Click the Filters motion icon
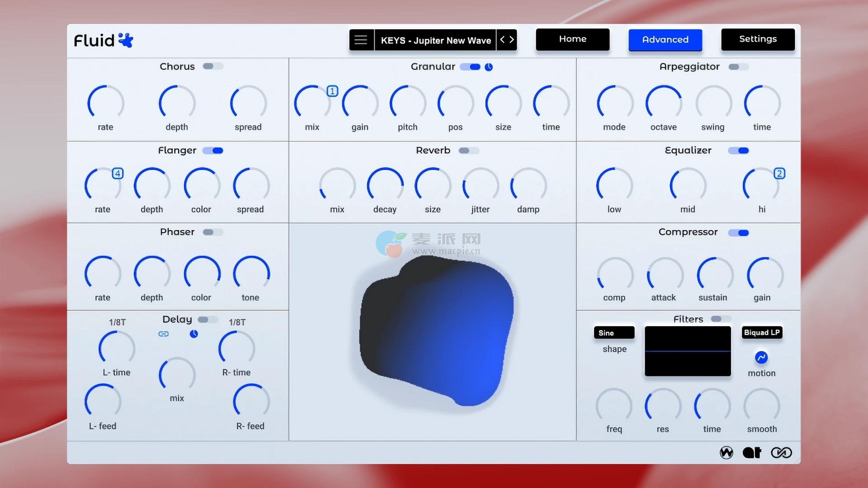The width and height of the screenshot is (868, 488). pyautogui.click(x=761, y=357)
